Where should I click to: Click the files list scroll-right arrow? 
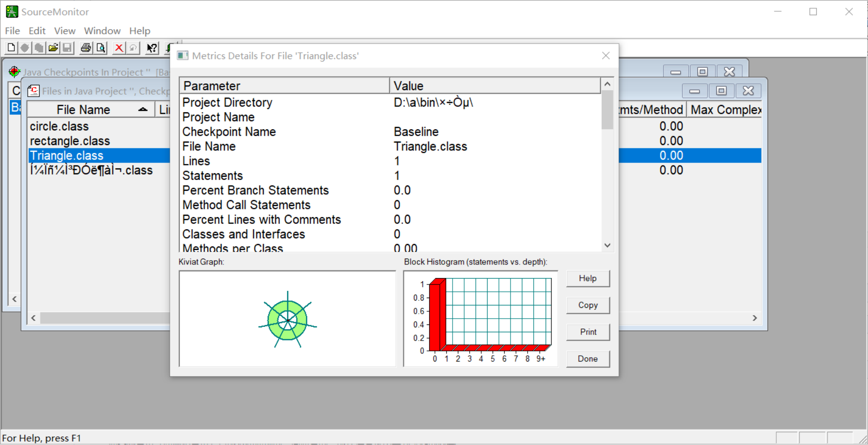(x=755, y=318)
